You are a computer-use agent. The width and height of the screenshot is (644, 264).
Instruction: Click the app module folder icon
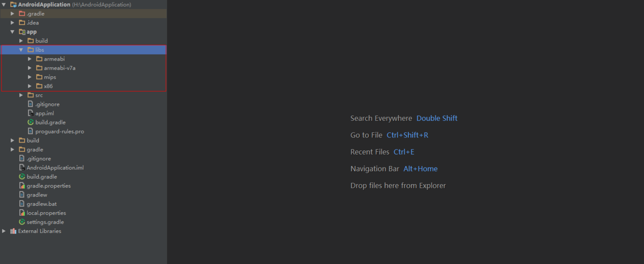click(22, 32)
